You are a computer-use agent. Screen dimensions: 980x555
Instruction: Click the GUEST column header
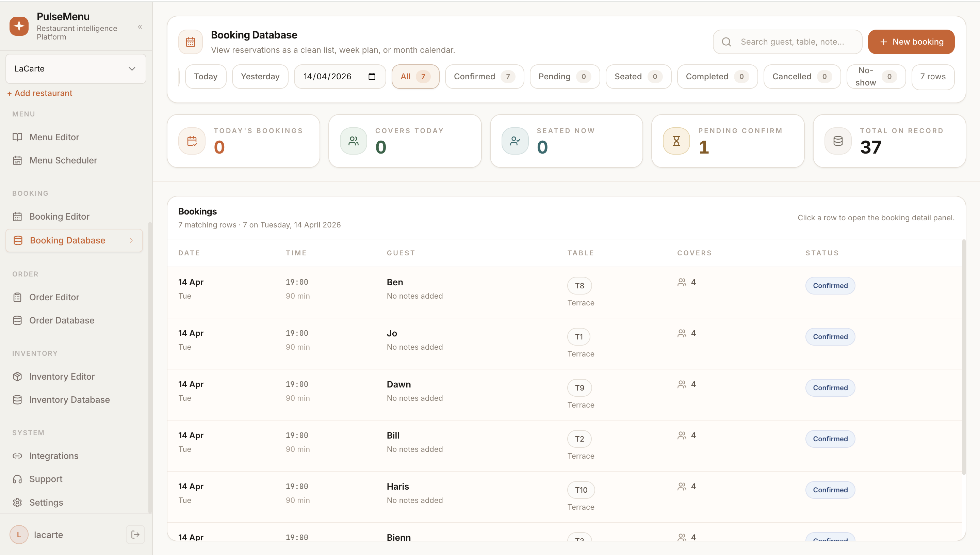[x=401, y=253]
